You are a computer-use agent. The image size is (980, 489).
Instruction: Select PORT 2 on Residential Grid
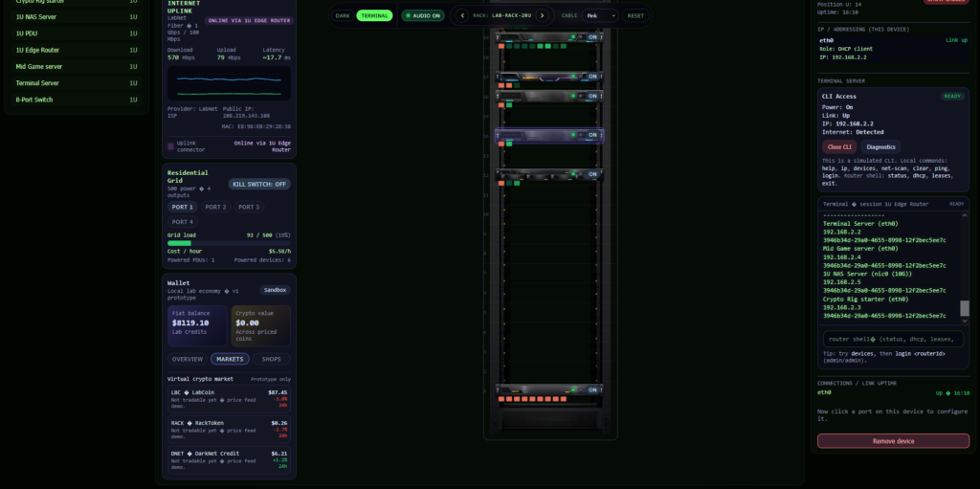click(215, 207)
